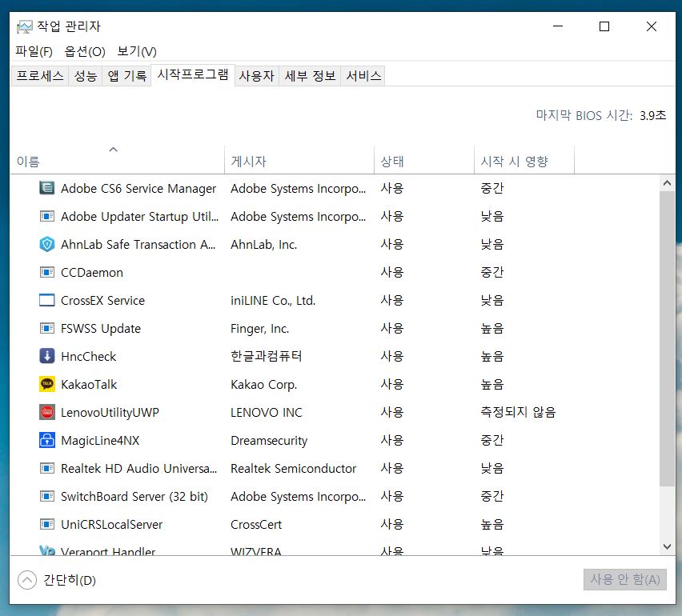Click the Adobe Updater Startup Utility icon
This screenshot has width=682, height=616.
47,216
